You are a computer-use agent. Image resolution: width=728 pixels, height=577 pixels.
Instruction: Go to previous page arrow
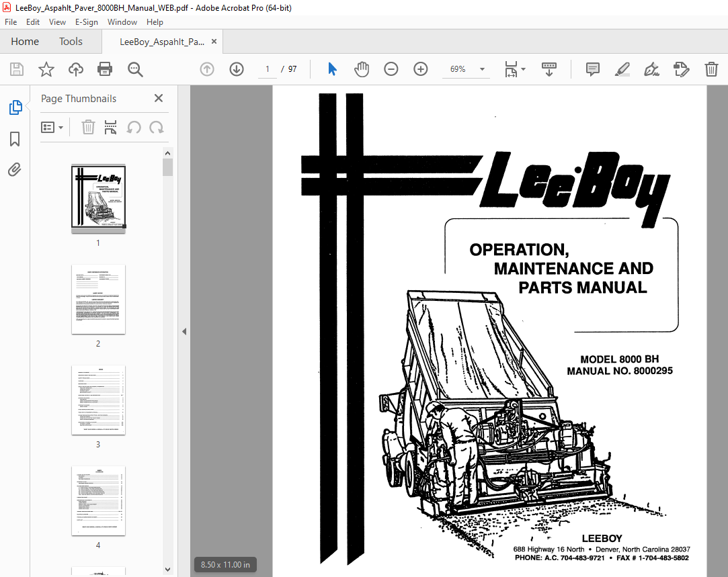pos(207,70)
